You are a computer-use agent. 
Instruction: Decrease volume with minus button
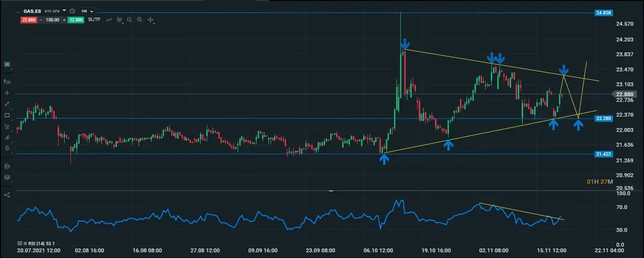(41, 20)
